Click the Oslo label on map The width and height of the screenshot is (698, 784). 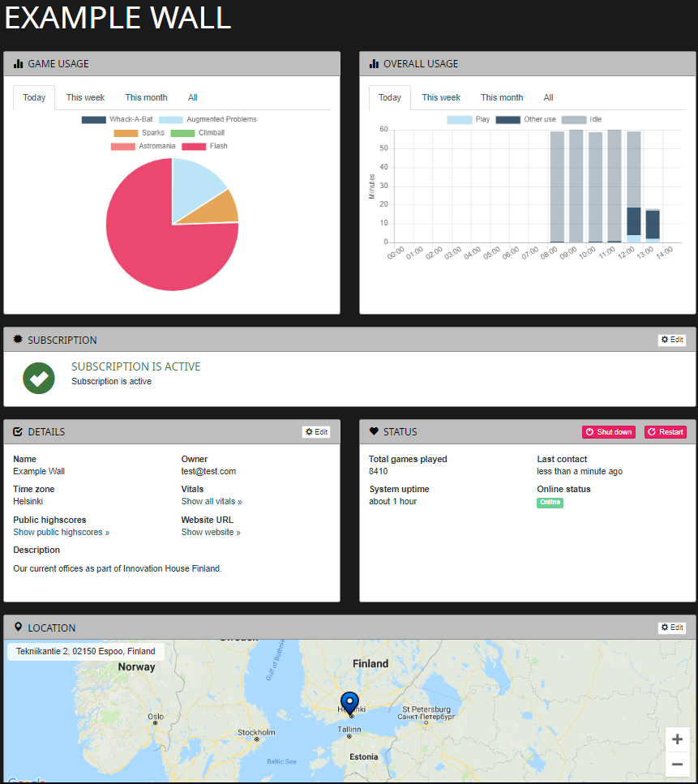pos(156,717)
